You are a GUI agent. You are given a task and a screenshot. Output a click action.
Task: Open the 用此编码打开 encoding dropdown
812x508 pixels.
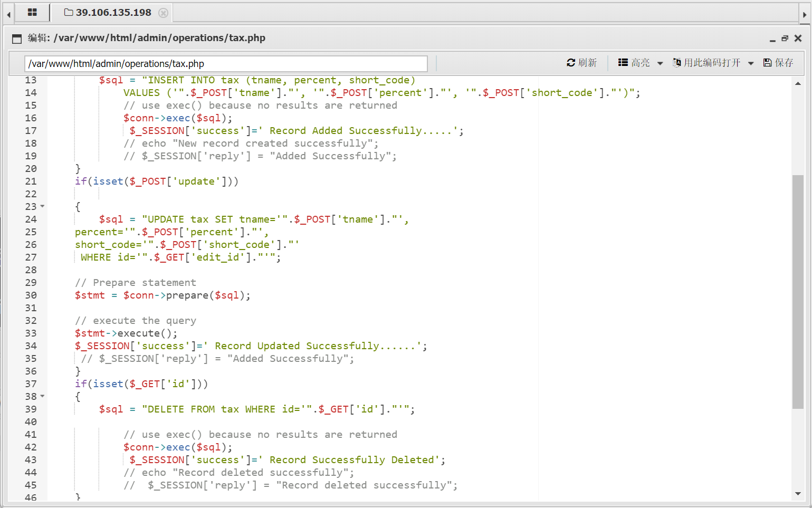(713, 63)
